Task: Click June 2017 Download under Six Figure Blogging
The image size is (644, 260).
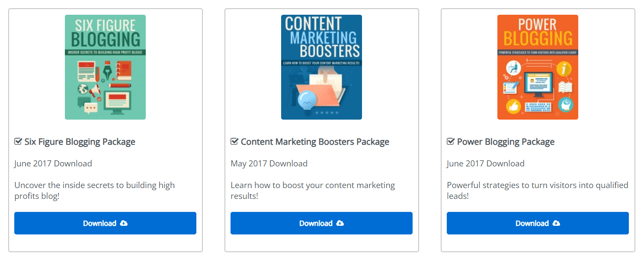Action: click(53, 163)
